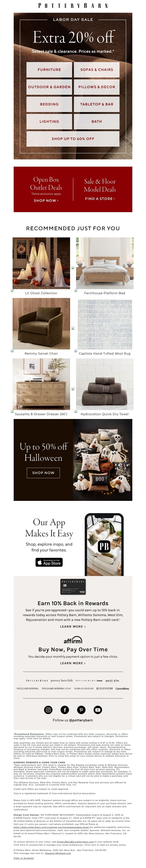Open the Facebook social icon
Screen dimensions: 146x868
[x=65, y=710]
